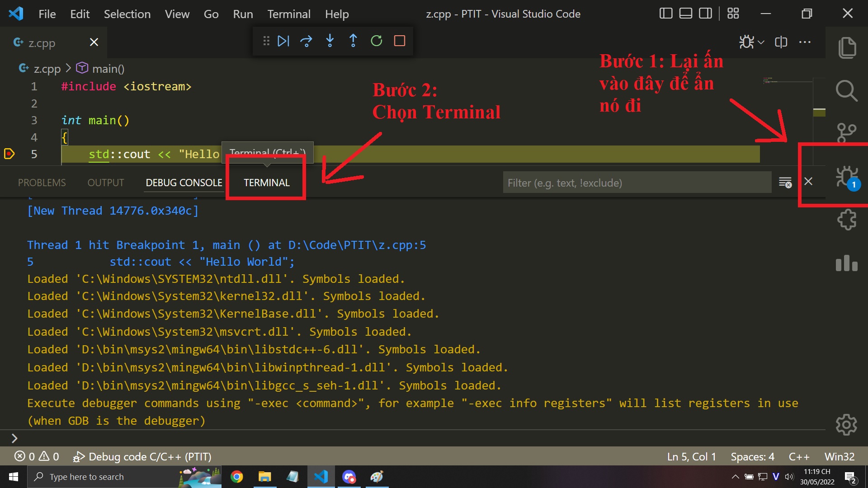Click the filter text input field
The width and height of the screenshot is (868, 488).
[637, 183]
